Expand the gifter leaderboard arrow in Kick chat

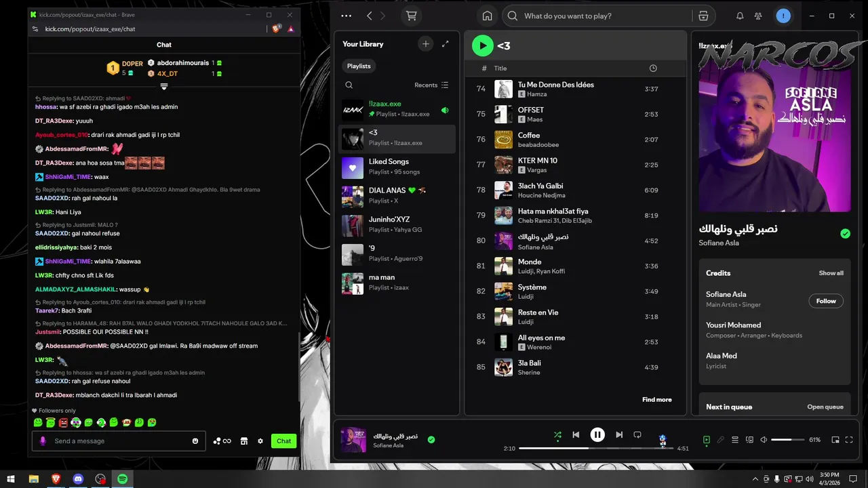(x=163, y=86)
